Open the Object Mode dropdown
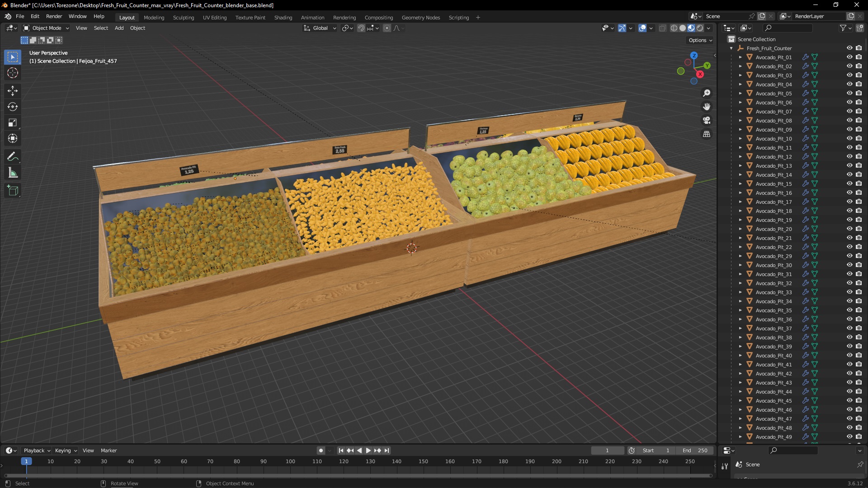This screenshot has width=868, height=488. [x=47, y=28]
